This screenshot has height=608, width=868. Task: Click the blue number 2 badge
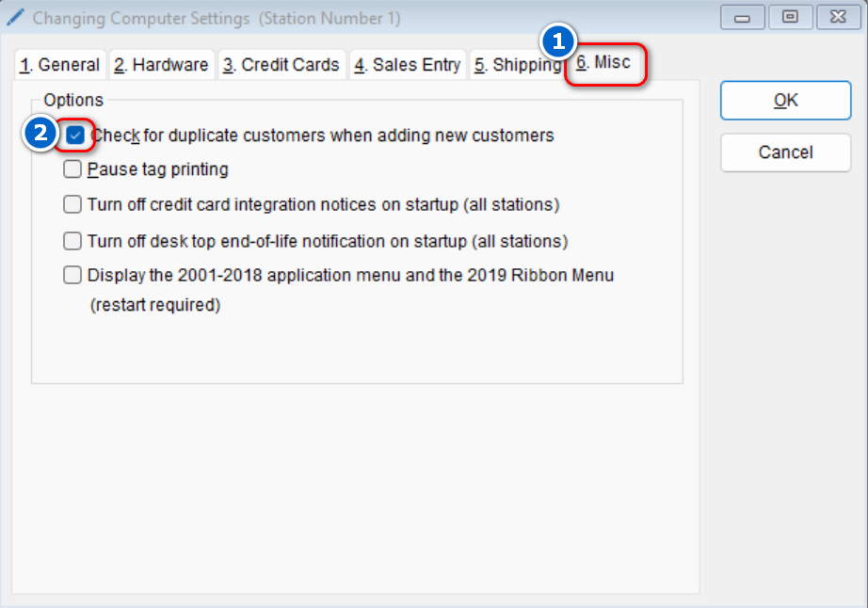pos(40,135)
